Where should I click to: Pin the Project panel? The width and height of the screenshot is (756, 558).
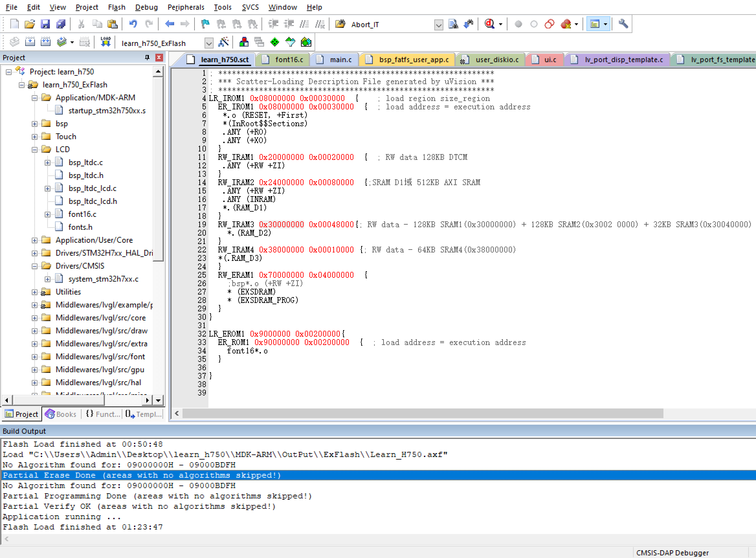point(147,57)
